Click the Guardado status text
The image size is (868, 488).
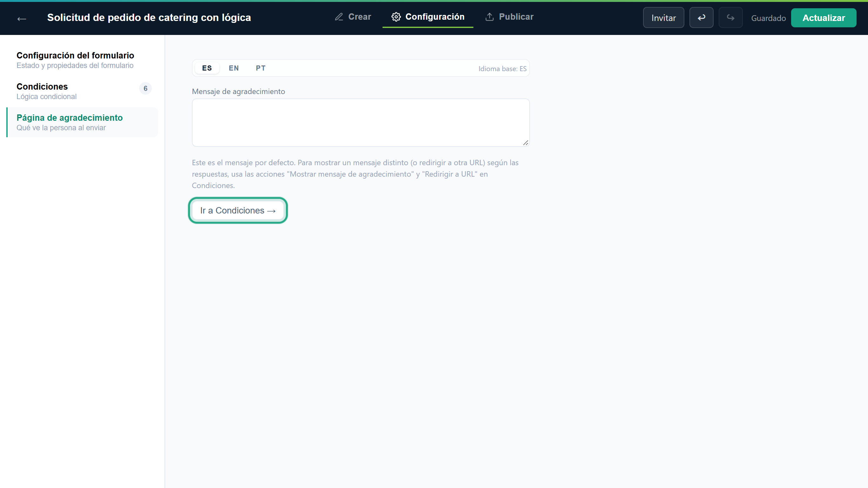point(768,18)
